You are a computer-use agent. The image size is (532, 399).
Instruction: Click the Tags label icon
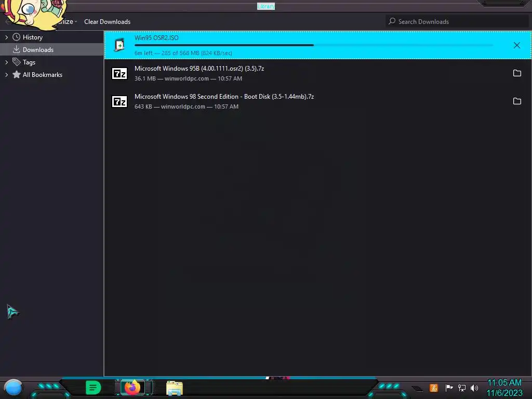pyautogui.click(x=16, y=62)
